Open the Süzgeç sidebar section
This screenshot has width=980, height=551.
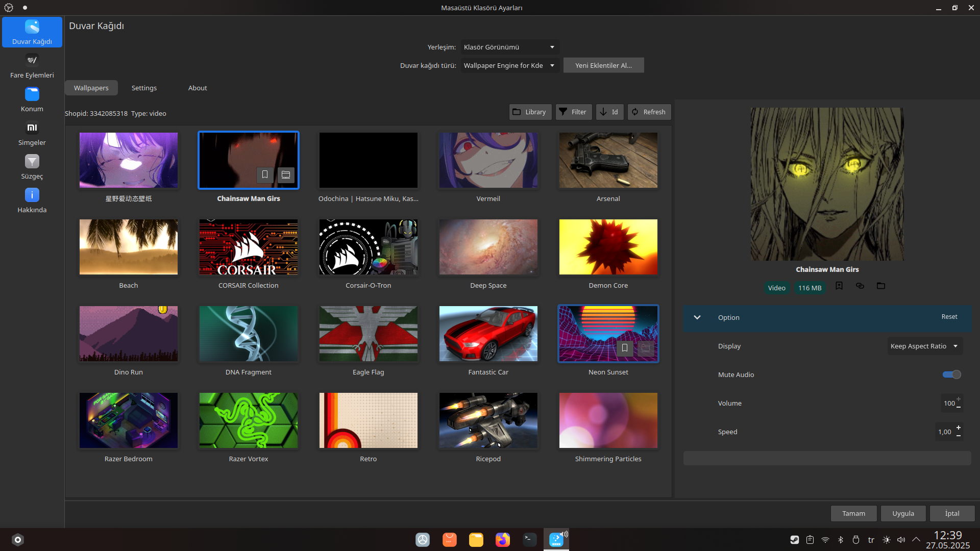coord(32,167)
